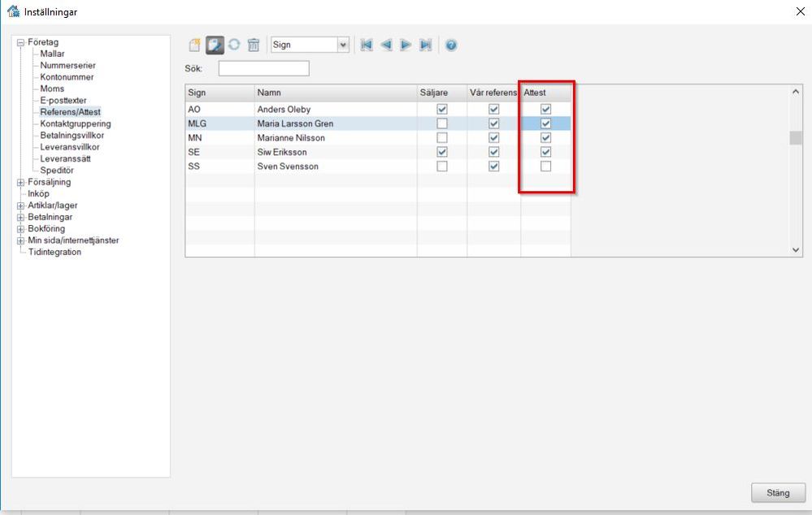Toggle the Edit mode toolbar icon
The image size is (812, 515).
215,45
